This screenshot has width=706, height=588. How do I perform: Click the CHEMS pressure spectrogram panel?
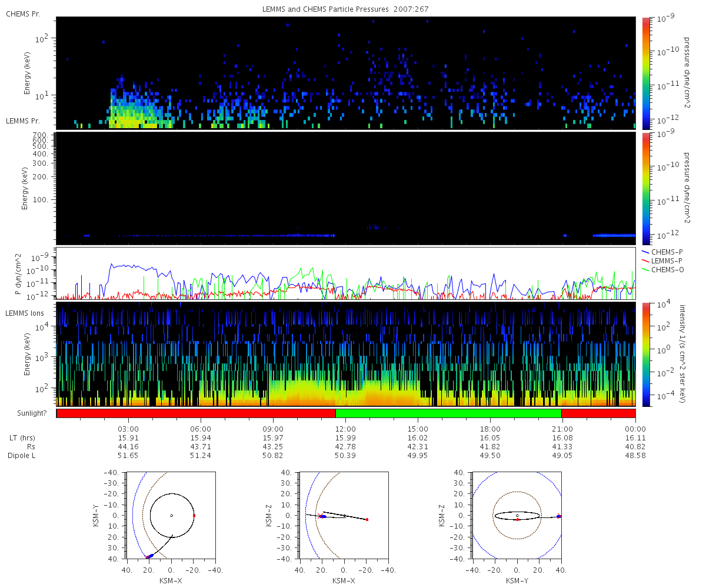pyautogui.click(x=345, y=73)
